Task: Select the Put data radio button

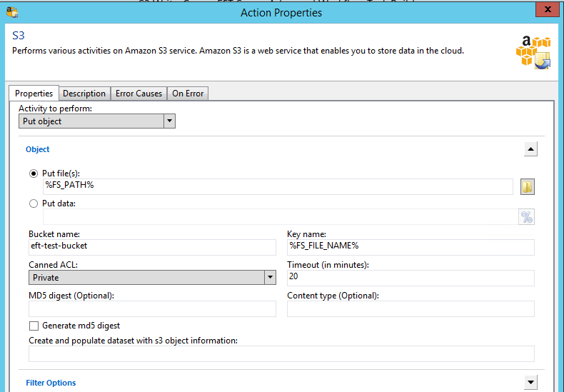Action: (x=34, y=203)
